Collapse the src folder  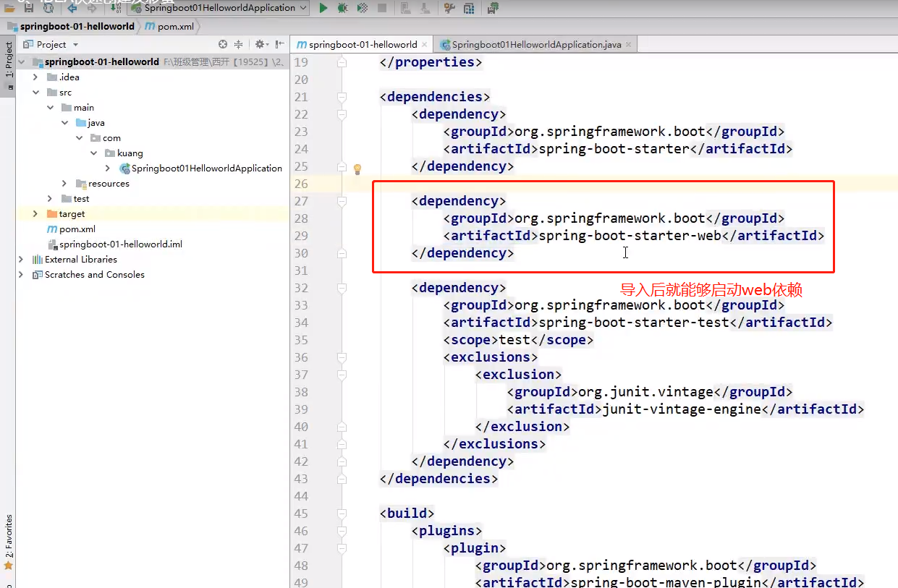pyautogui.click(x=35, y=93)
